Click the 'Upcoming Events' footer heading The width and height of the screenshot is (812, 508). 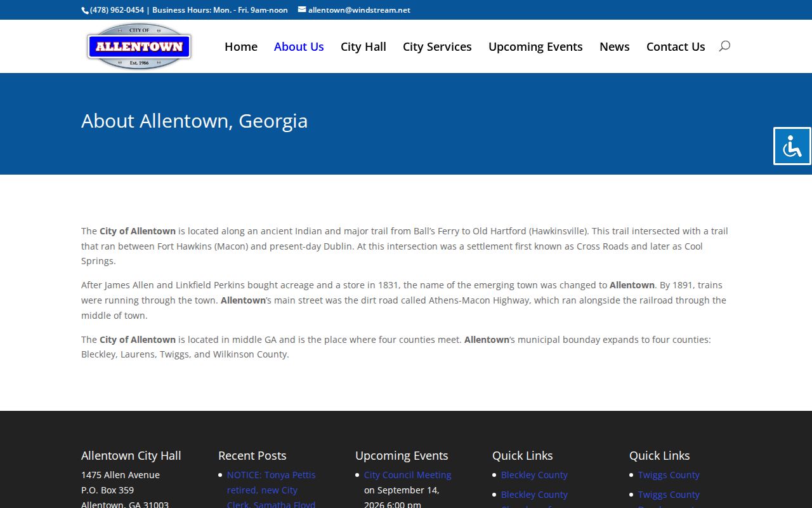coord(402,455)
